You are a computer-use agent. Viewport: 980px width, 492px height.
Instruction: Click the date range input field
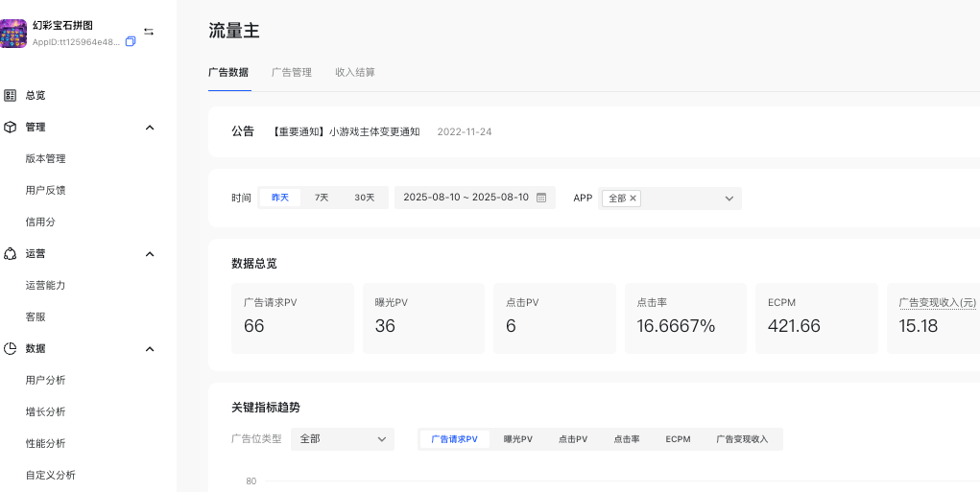click(x=466, y=198)
